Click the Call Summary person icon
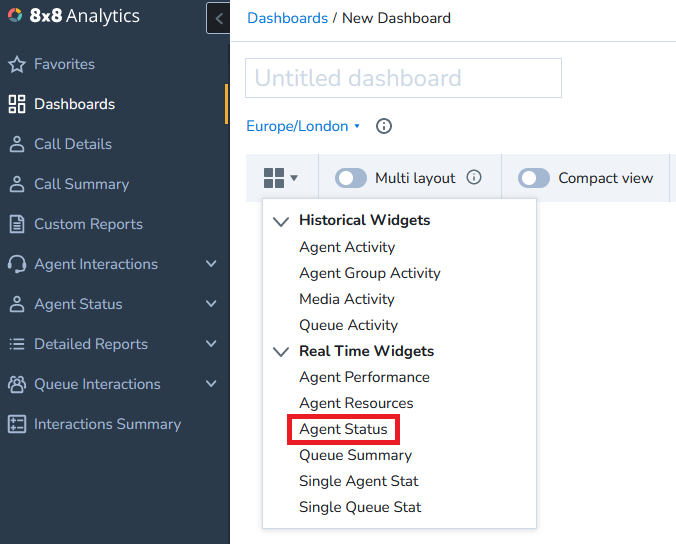 tap(17, 184)
